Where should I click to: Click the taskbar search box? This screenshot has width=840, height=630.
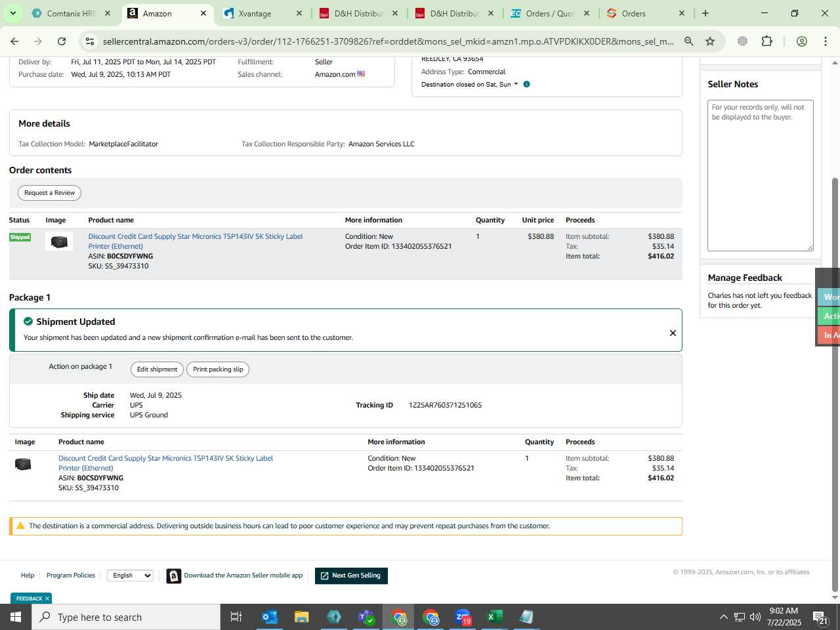[126, 617]
